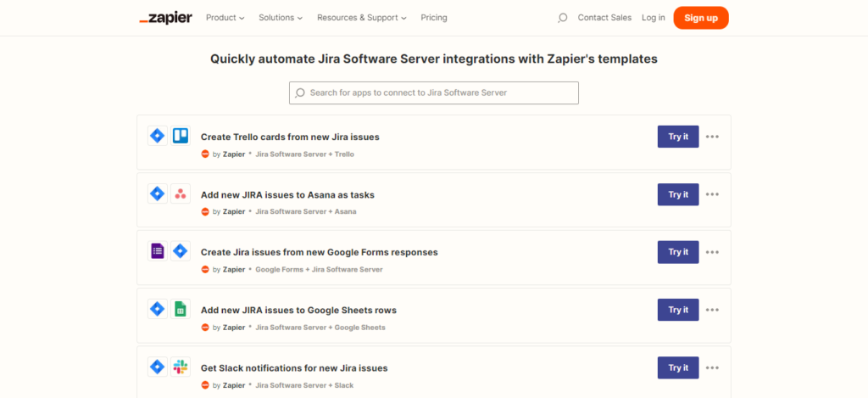Click Jira icon in Asana tasks row
This screenshot has height=398, width=868.
pos(158,193)
